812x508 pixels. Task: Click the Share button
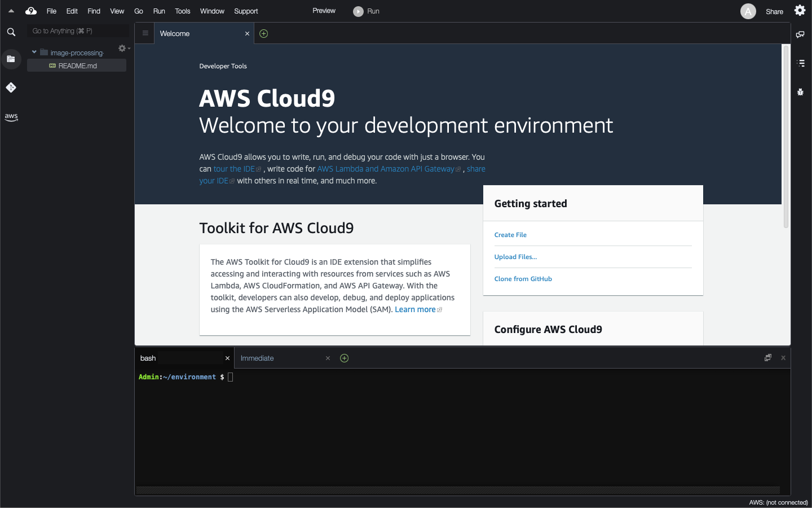(774, 11)
